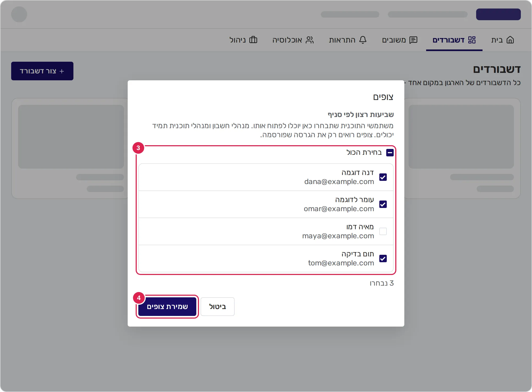The image size is (532, 392).
Task: Click the home icon beside בית
Action: 510,40
